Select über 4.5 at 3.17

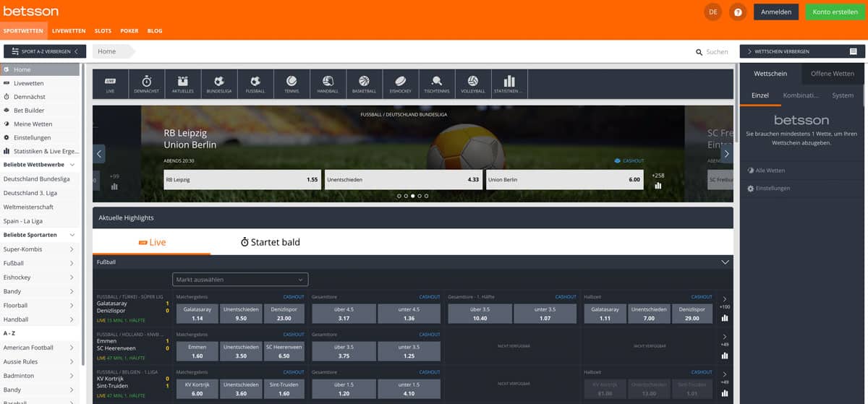[344, 314]
